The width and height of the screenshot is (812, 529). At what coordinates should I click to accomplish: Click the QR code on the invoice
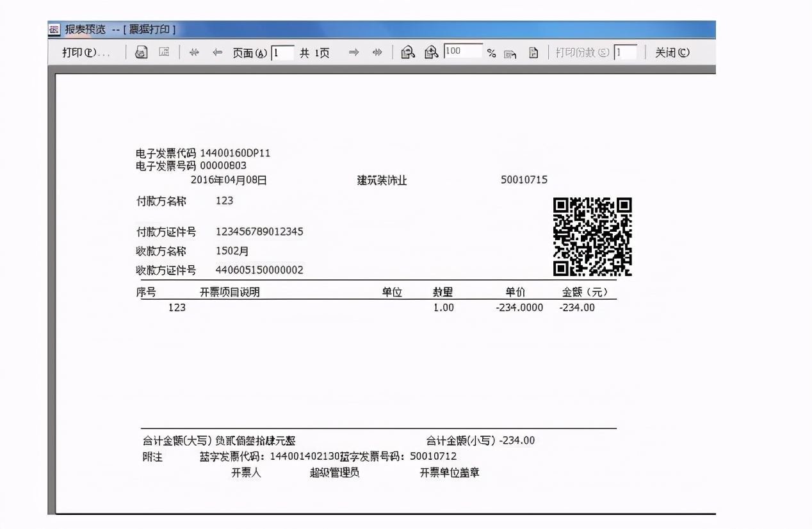tap(592, 236)
